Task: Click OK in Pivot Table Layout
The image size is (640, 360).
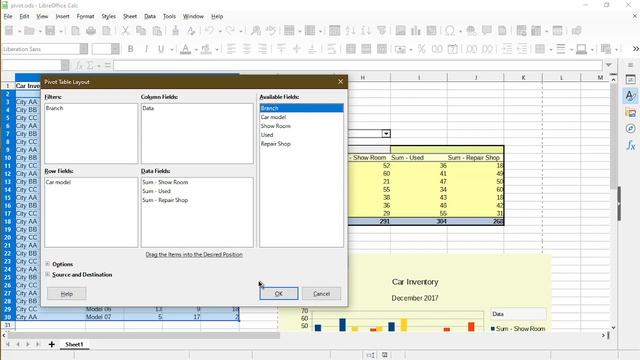Action: coord(279,293)
